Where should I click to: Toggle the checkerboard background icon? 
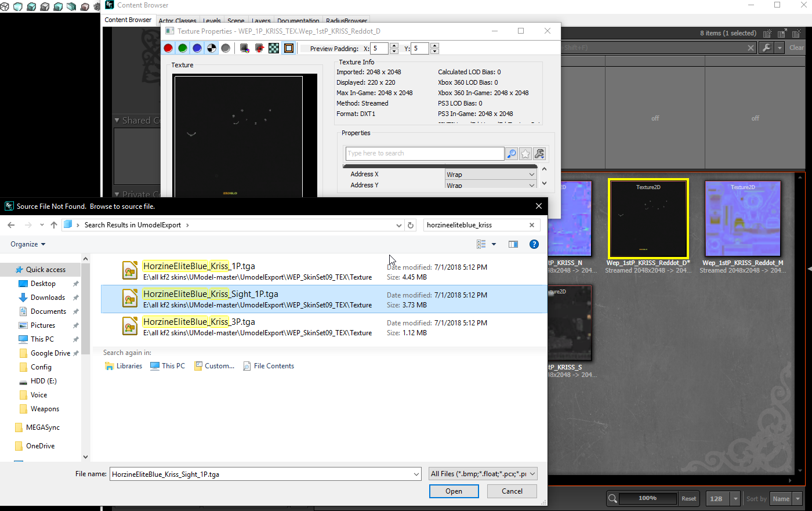tap(274, 48)
